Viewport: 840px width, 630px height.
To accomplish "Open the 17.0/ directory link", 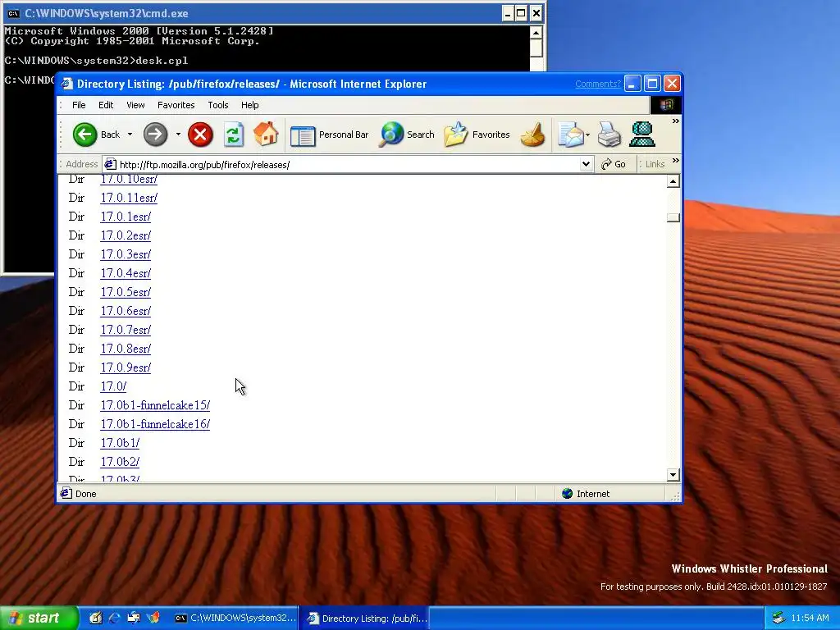I will (113, 386).
